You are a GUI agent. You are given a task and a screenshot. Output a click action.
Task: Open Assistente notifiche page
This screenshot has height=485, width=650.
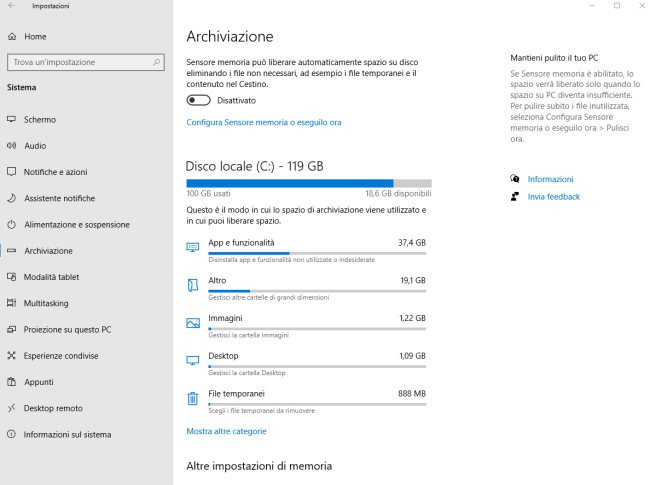60,198
